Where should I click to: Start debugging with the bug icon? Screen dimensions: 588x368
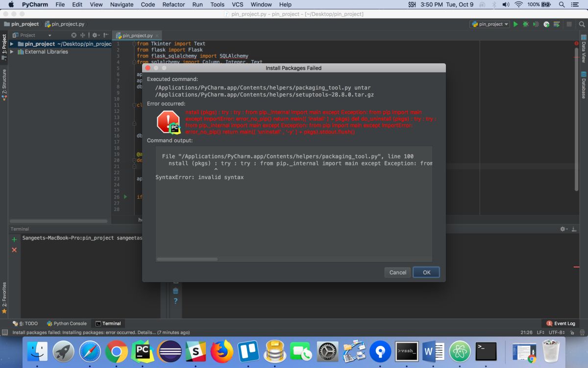526,24
